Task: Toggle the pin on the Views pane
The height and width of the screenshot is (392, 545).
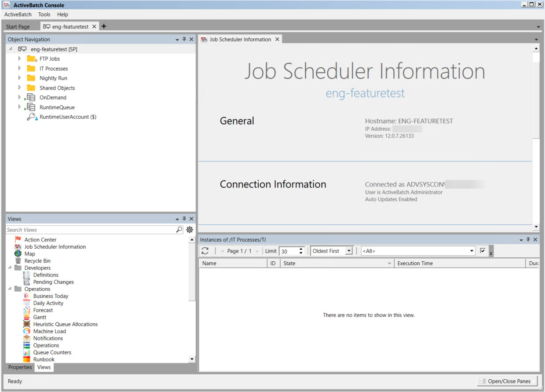Action: click(184, 219)
